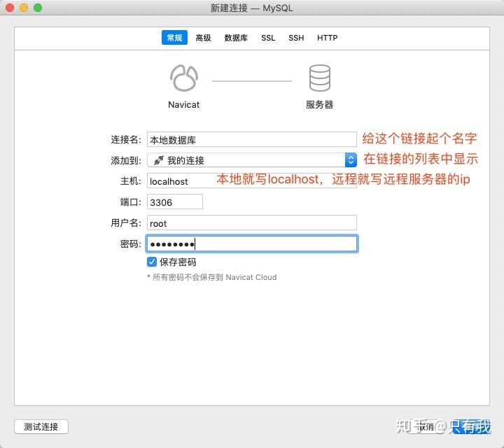Uncheck the 保存密码 checkbox
Viewport: 504px width, 448px height.
point(152,262)
